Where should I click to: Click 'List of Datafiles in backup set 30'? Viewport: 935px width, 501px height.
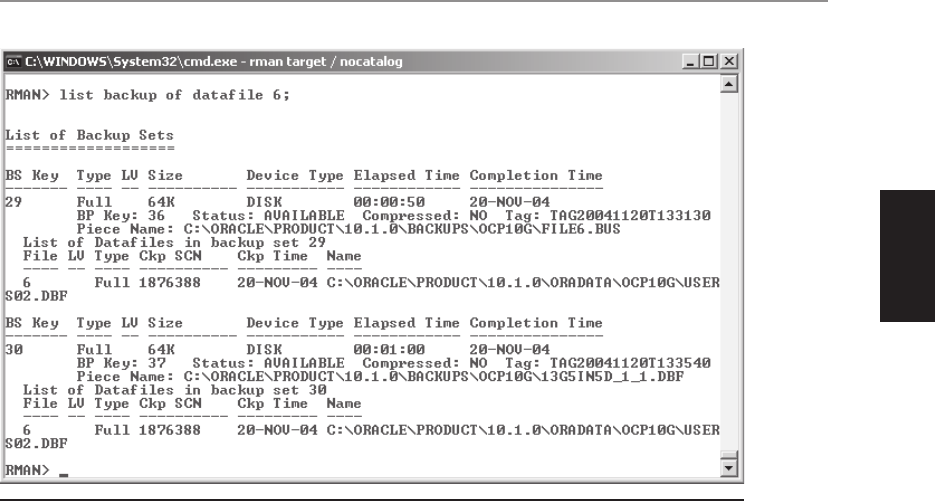coord(175,390)
